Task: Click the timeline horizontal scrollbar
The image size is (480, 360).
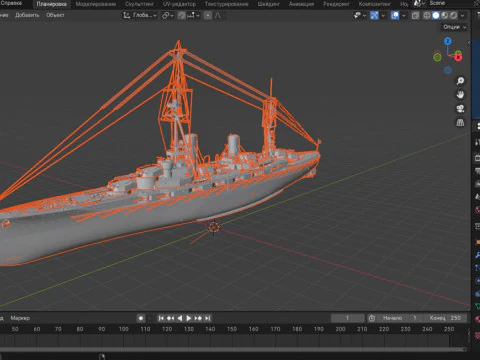Action: pyautogui.click(x=233, y=349)
